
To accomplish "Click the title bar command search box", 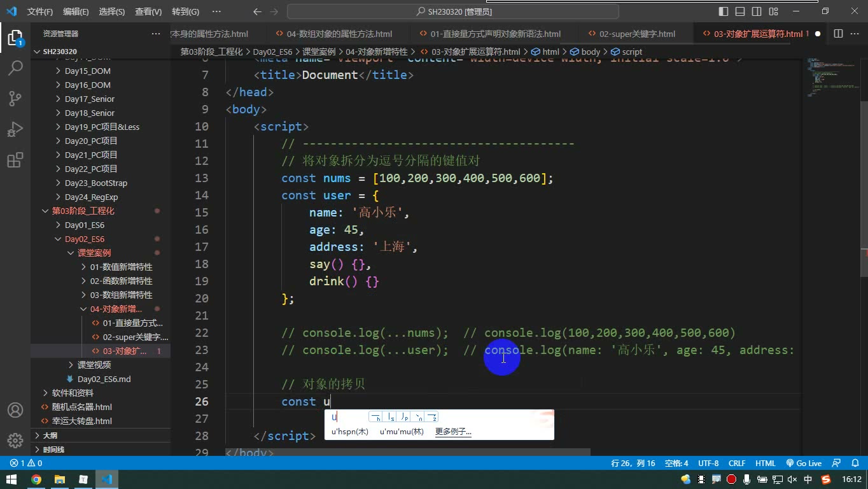I will pos(453,11).
